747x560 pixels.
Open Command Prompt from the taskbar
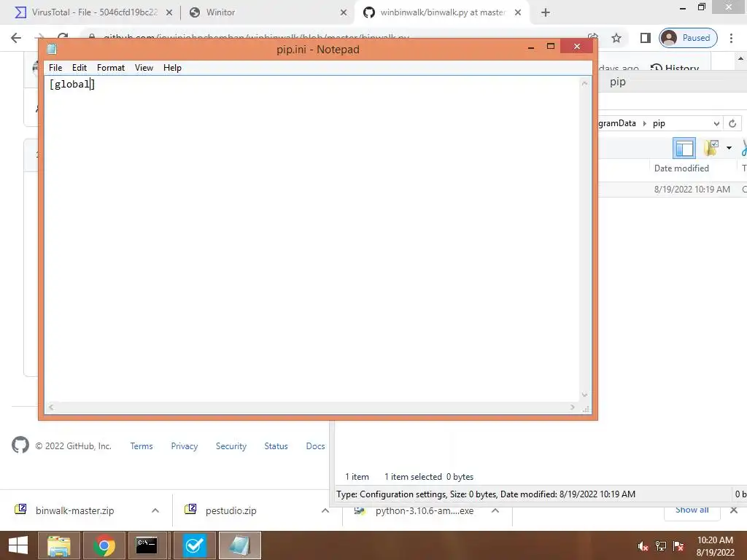147,545
